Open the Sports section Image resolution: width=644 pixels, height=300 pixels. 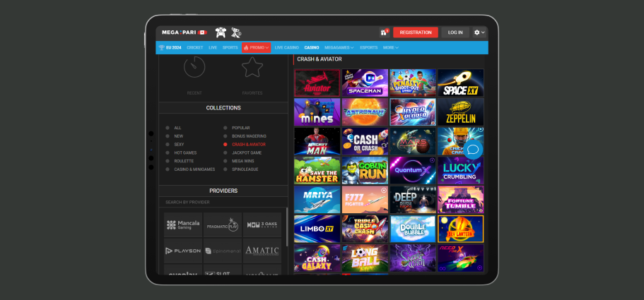coord(230,47)
